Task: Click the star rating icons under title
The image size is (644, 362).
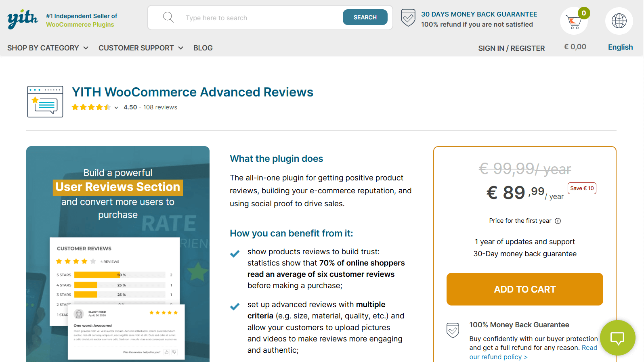Action: click(91, 107)
